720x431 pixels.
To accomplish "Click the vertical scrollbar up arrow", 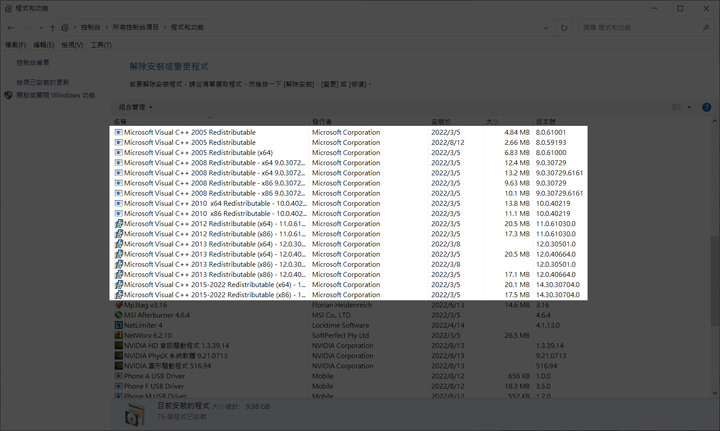I will point(714,121).
